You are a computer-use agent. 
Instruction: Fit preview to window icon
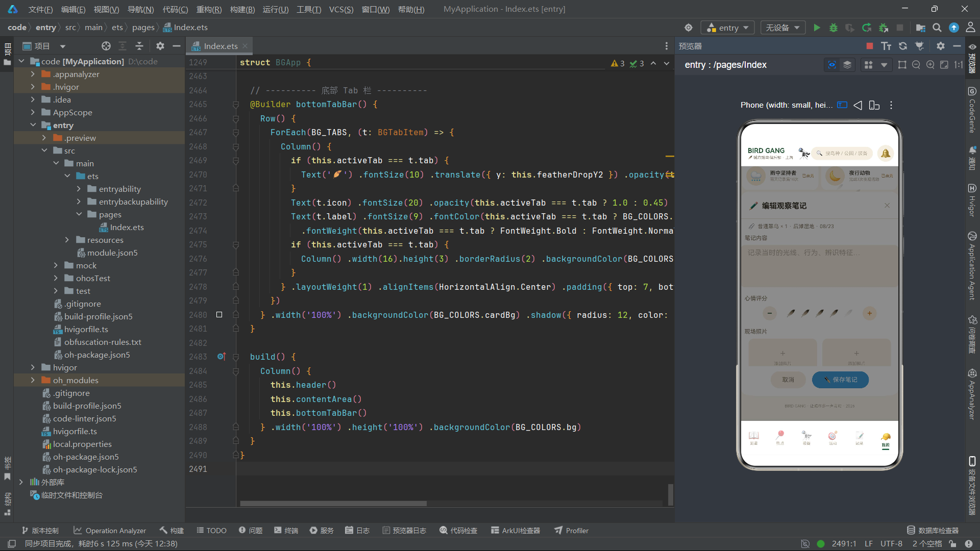tap(944, 65)
